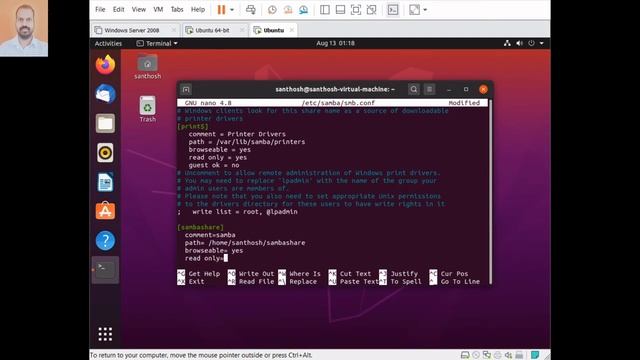
Task: Close the terminal window
Action: click(483, 89)
